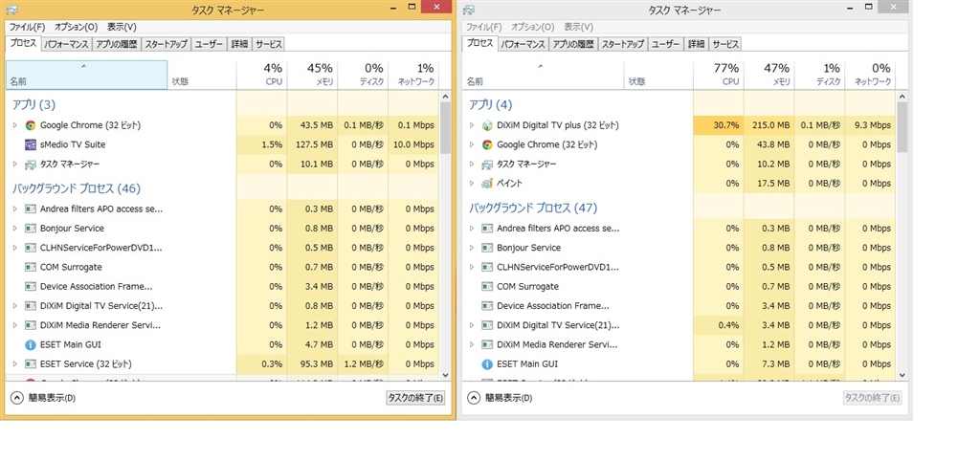Click CLHNServiceForPowerDVD icon in right window
Viewport: 980px width, 461px height.
click(487, 267)
